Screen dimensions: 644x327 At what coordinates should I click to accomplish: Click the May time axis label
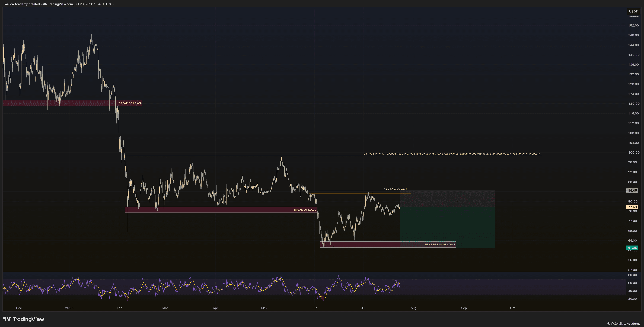264,308
